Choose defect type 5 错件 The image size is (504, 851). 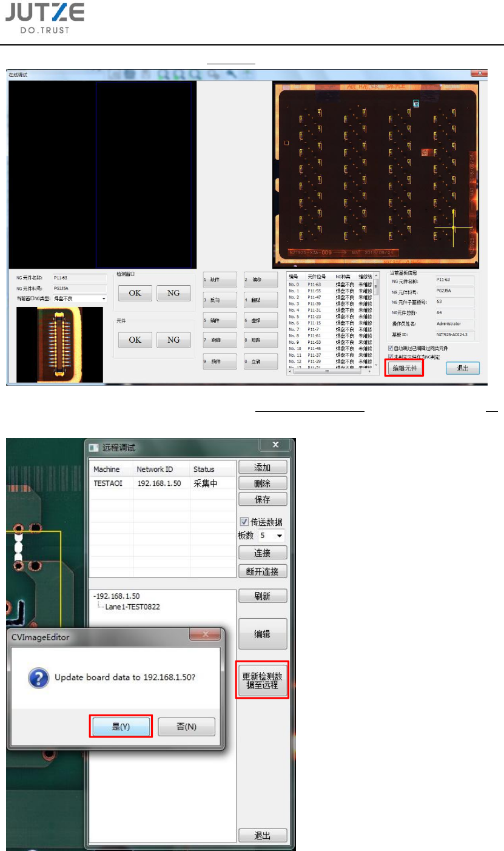(220, 320)
